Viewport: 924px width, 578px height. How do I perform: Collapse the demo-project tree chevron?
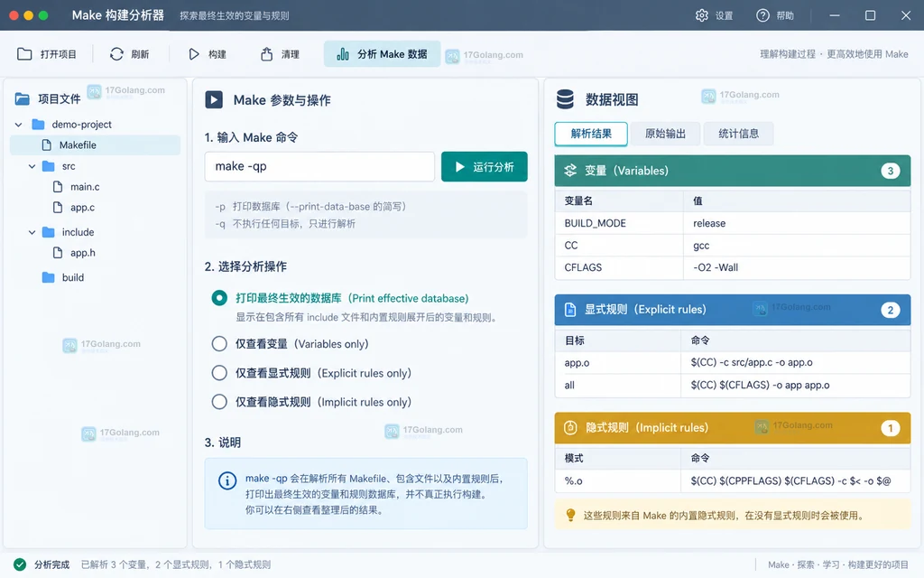pyautogui.click(x=18, y=125)
